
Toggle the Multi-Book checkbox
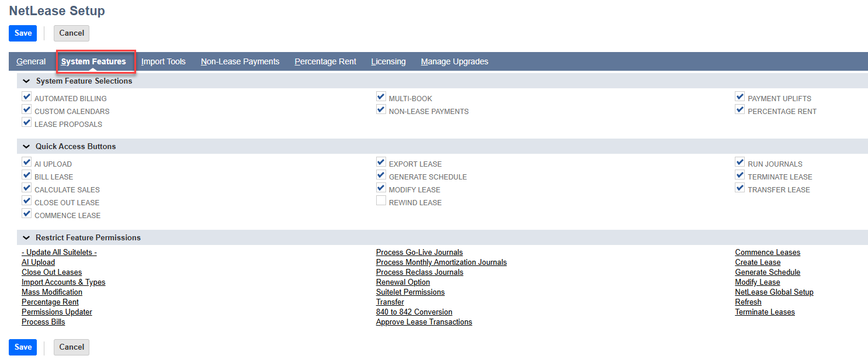pyautogui.click(x=381, y=97)
